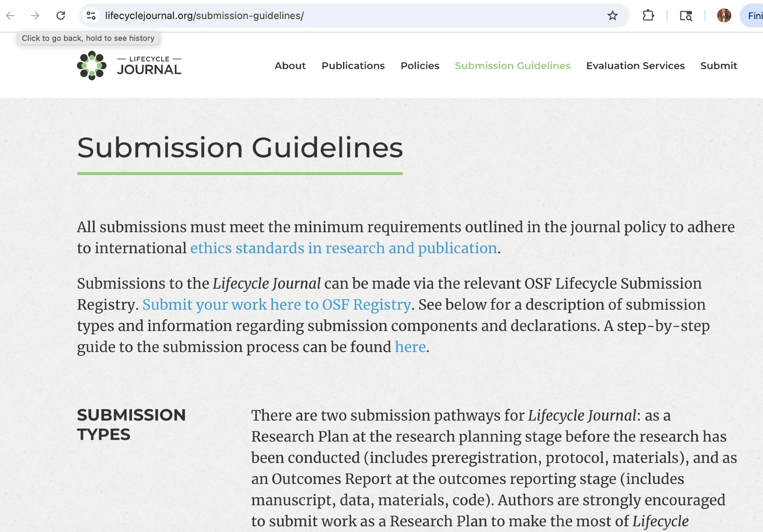Select Submission Guidelines nav item

click(512, 66)
